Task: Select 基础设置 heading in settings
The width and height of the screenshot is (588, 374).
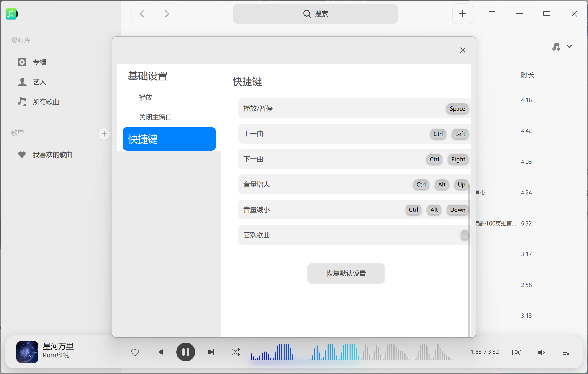Action: [x=148, y=76]
